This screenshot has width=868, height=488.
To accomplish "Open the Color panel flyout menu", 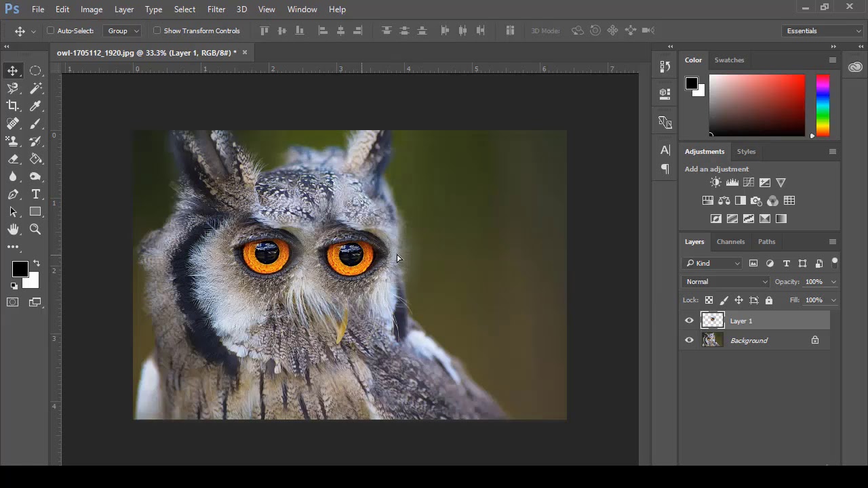I will pos(832,60).
